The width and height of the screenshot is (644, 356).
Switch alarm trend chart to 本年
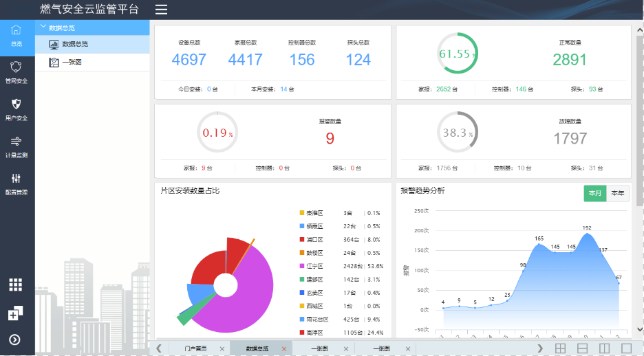click(x=618, y=193)
